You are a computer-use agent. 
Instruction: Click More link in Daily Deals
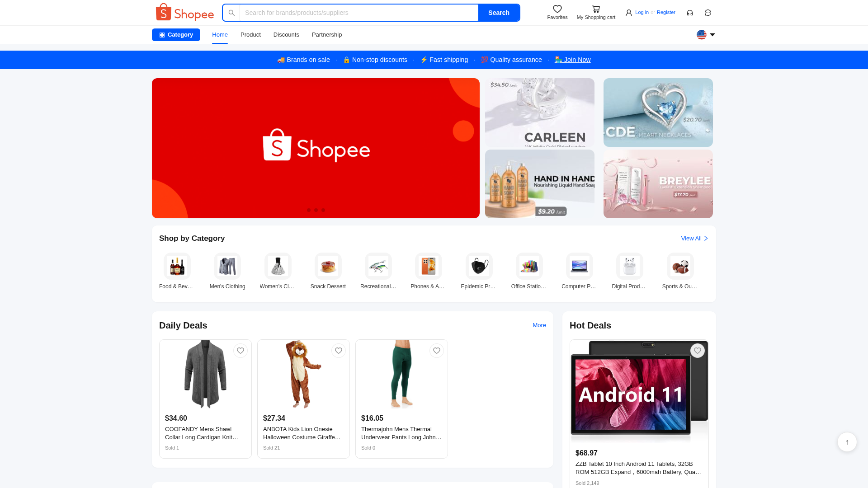539,325
